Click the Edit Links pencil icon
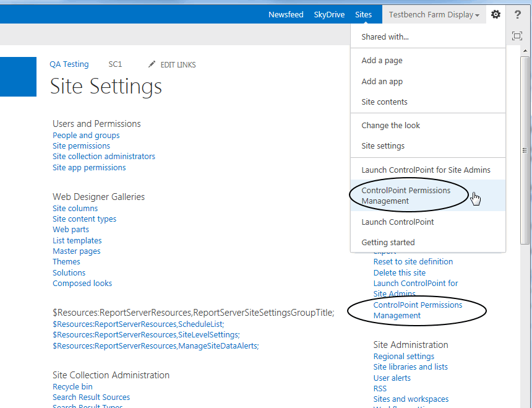The width and height of the screenshot is (532, 408). click(x=151, y=64)
